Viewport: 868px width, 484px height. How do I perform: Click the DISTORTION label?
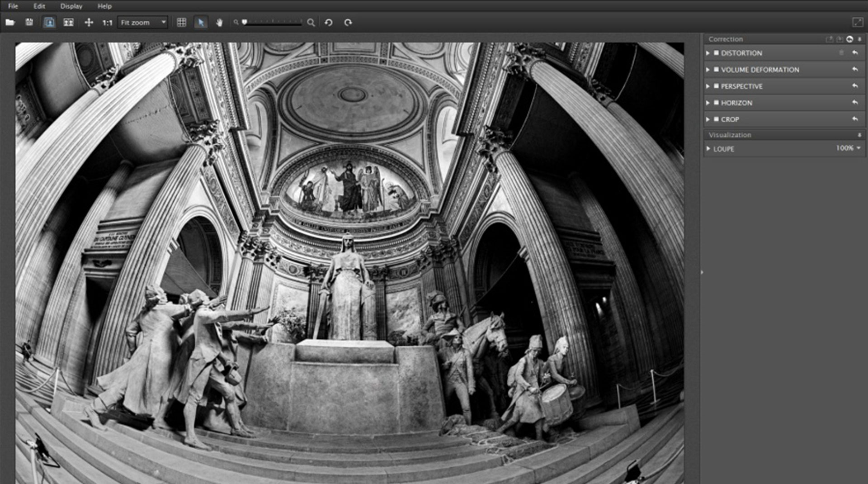[x=741, y=53]
